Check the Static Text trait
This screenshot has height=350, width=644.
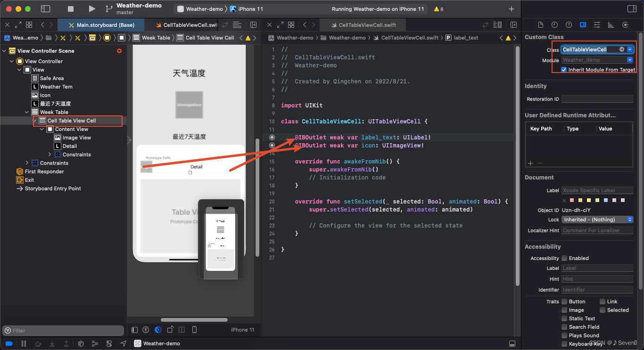564,318
